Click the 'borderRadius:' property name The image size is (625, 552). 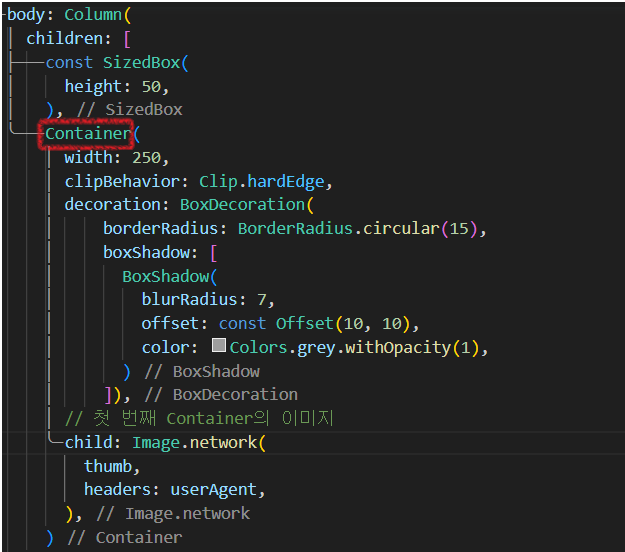(x=165, y=229)
